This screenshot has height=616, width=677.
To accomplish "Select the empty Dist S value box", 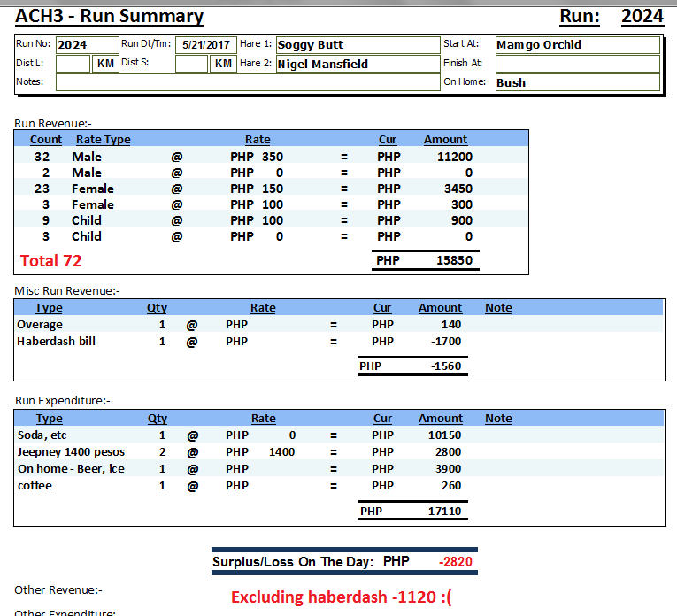I will click(191, 64).
